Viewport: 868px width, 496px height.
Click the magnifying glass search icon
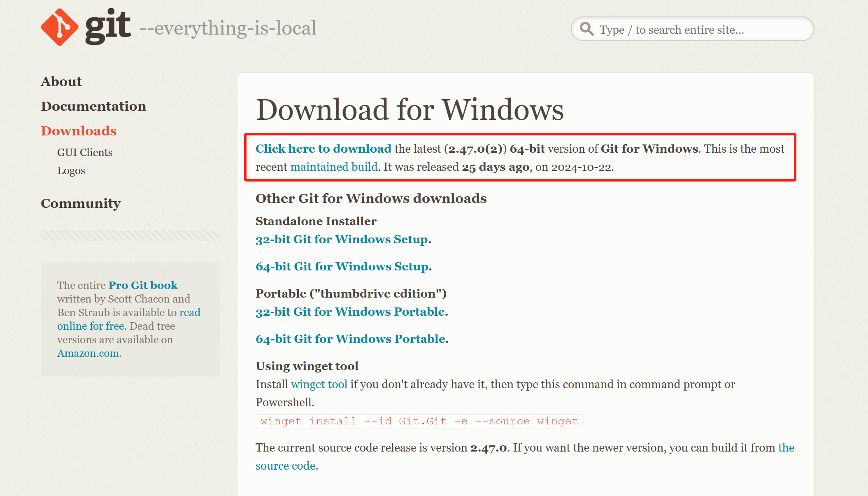pos(586,29)
